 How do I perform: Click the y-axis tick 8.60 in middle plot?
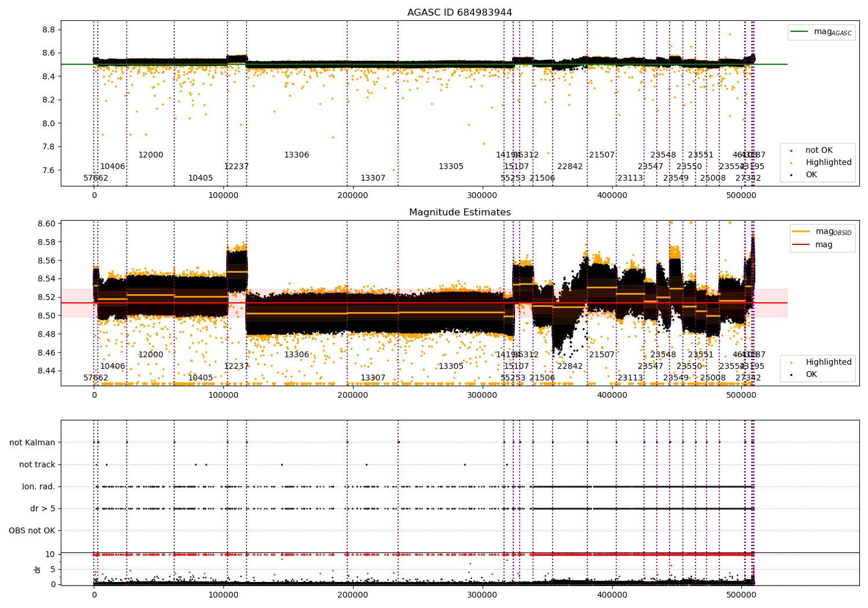(46, 224)
